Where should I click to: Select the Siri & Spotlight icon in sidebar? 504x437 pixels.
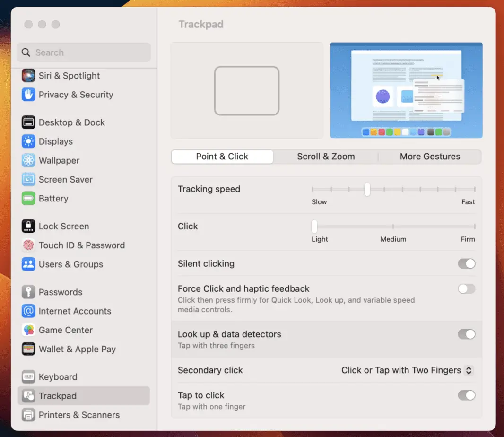point(28,76)
